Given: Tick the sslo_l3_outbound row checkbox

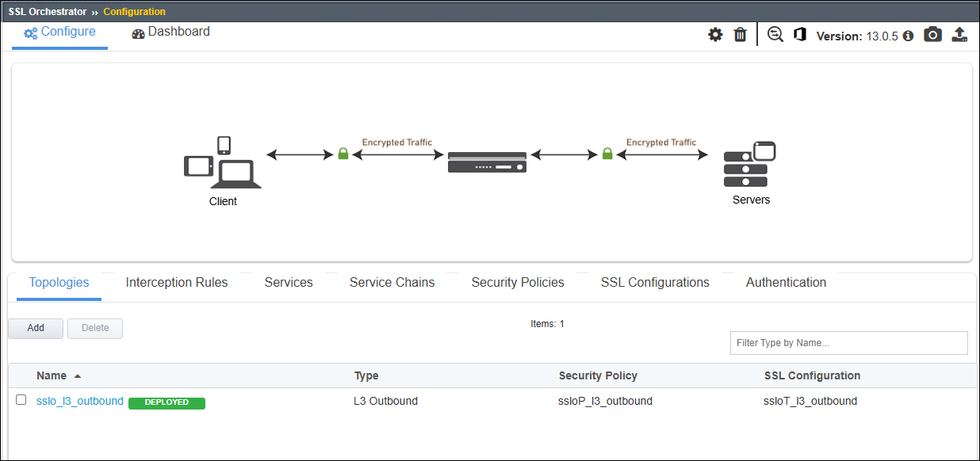Looking at the screenshot, I should 21,401.
